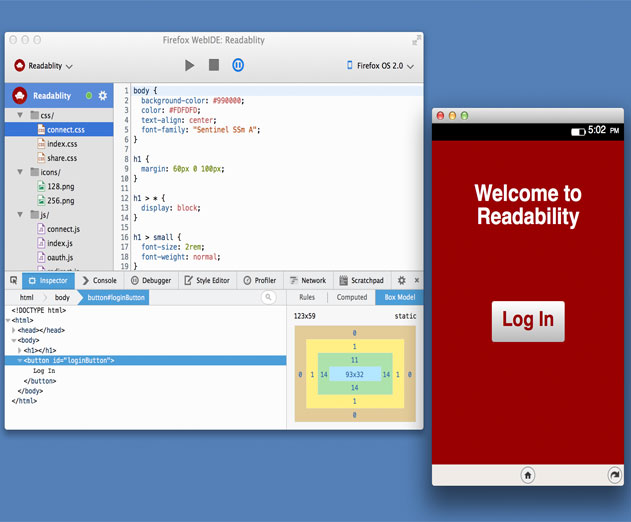Open oauth.js file

(x=60, y=257)
